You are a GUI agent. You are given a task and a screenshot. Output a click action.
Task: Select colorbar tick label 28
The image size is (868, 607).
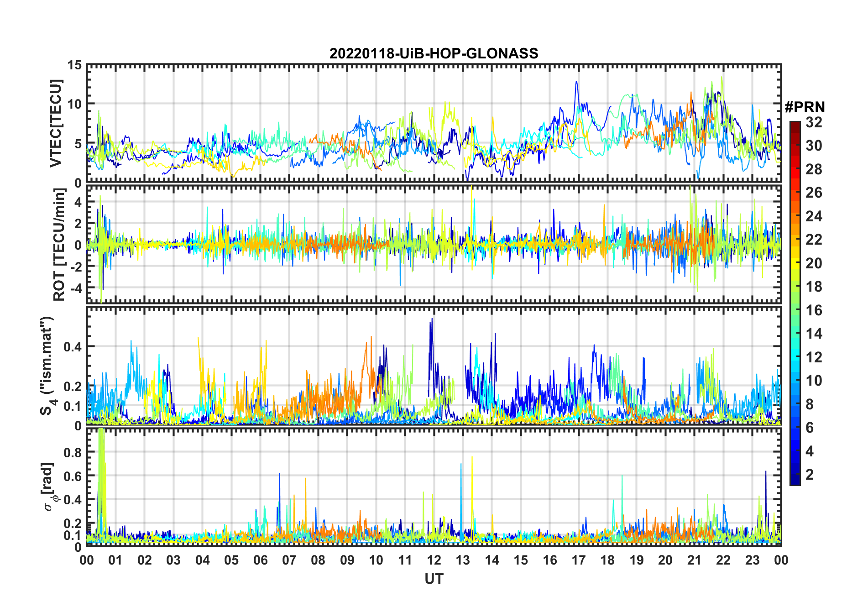[814, 169]
